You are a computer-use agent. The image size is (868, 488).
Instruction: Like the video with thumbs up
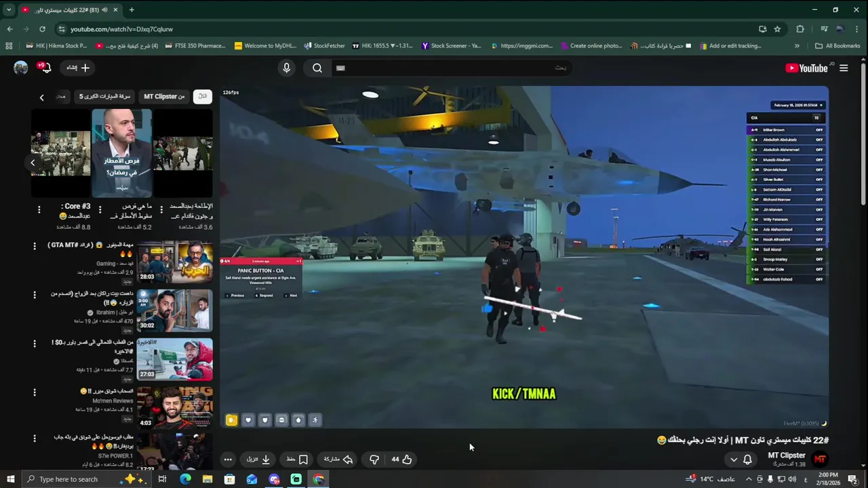401,460
